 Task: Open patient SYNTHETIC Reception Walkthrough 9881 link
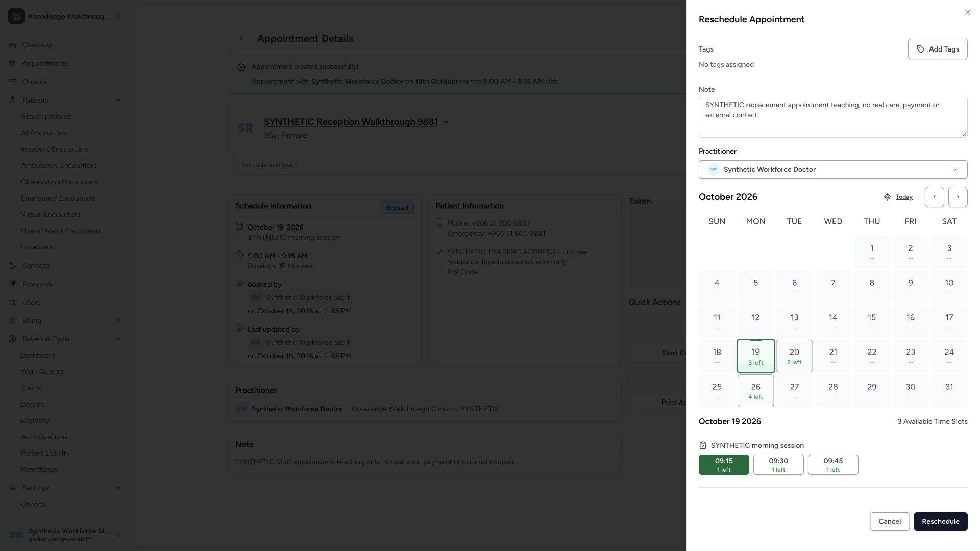350,122
